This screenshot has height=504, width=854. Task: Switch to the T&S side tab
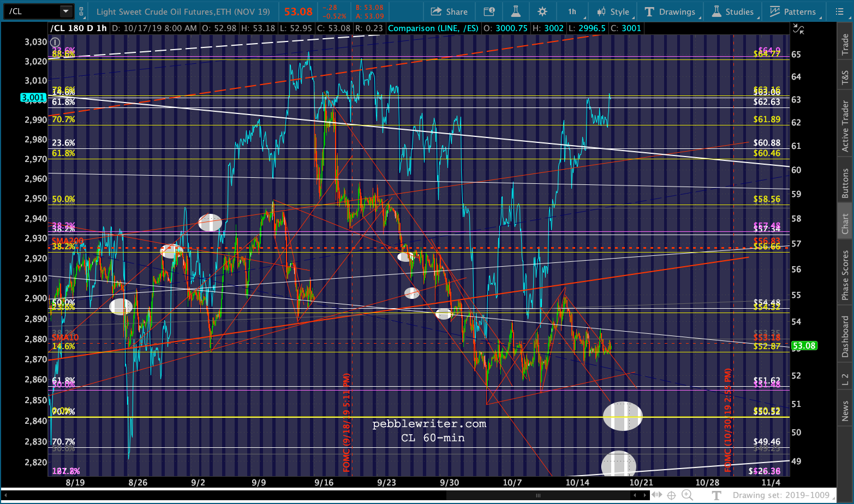(x=845, y=77)
